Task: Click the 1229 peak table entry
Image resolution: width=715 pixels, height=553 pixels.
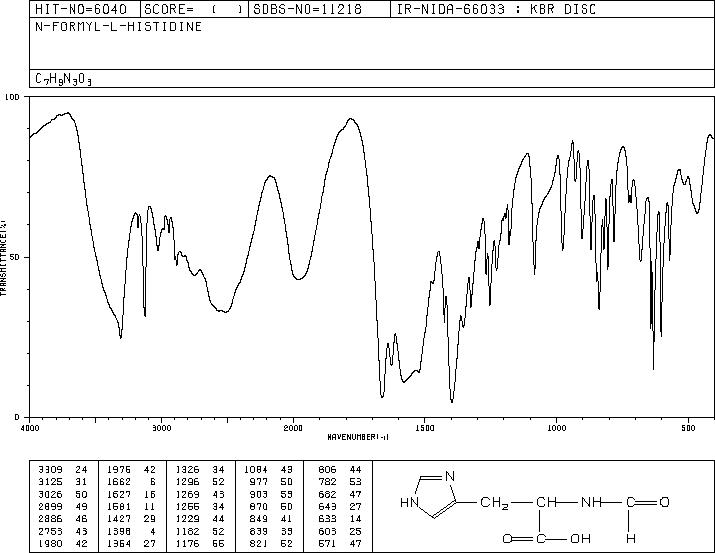Action: click(200, 519)
